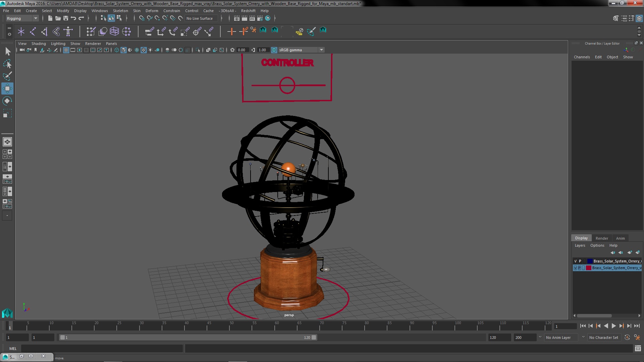Click the HumanIK skeleton figure icon
The image size is (644, 362).
pyautogui.click(x=68, y=32)
